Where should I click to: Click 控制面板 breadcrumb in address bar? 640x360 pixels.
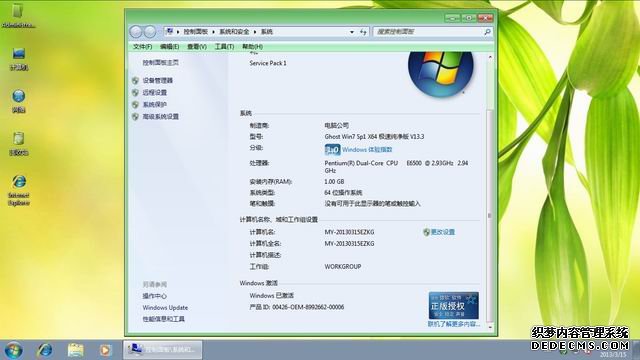point(196,32)
